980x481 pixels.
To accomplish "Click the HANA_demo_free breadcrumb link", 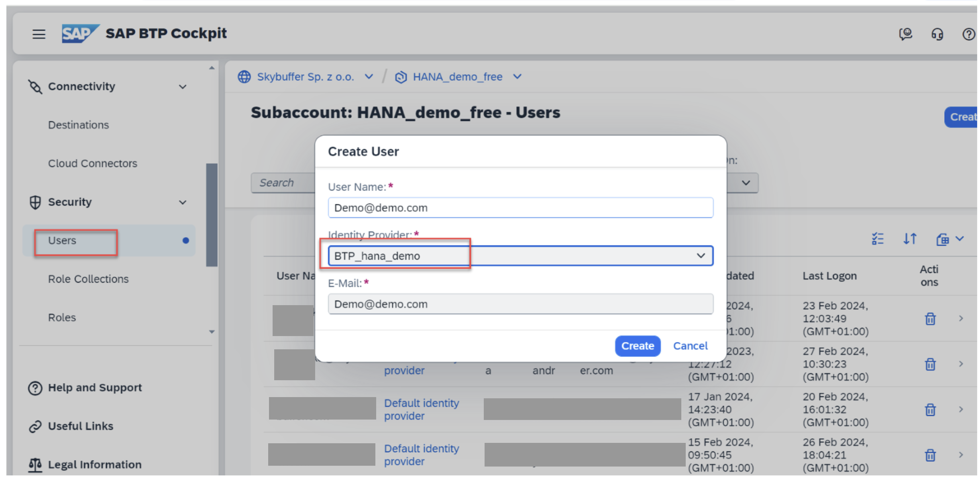I will click(458, 77).
